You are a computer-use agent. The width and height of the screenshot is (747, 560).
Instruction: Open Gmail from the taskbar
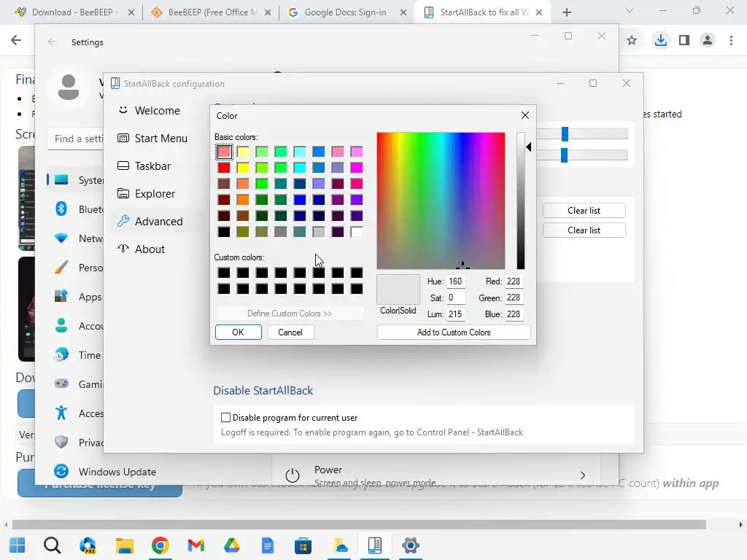[196, 545]
